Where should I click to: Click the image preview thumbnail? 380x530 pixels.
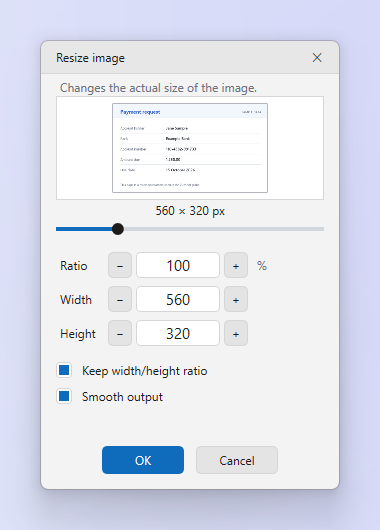click(x=190, y=148)
